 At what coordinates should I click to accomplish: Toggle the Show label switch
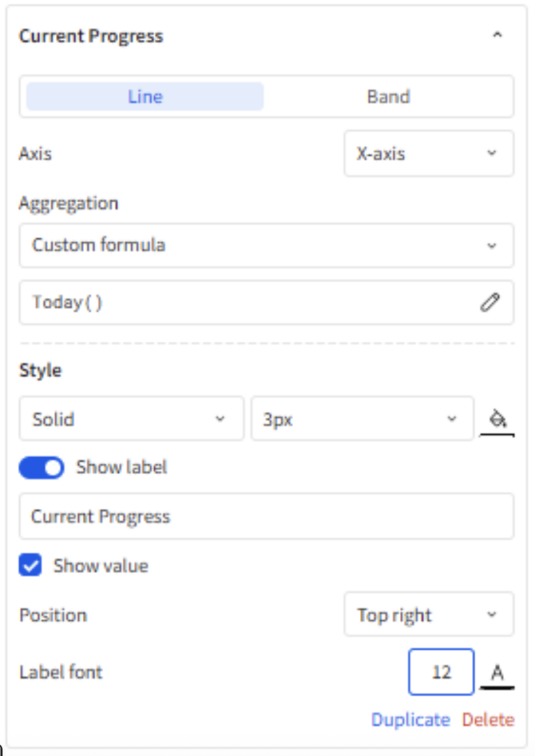point(41,467)
